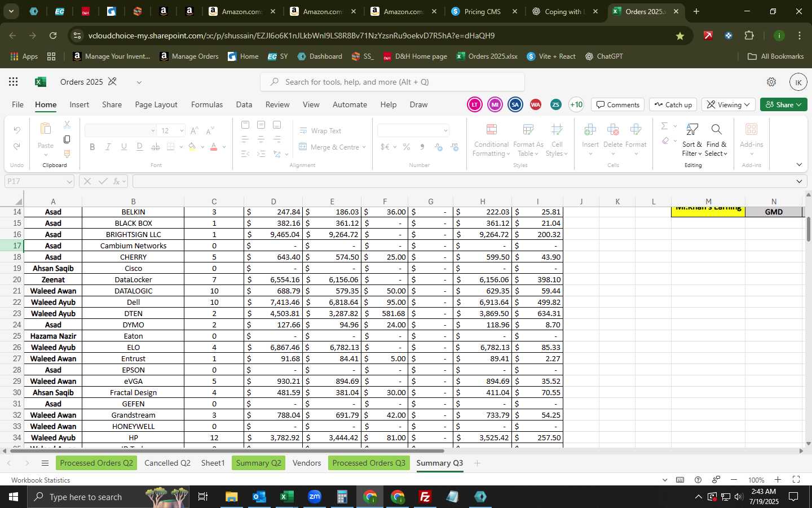This screenshot has width=812, height=508.
Task: Open Excel from the Windows taskbar
Action: point(286,497)
